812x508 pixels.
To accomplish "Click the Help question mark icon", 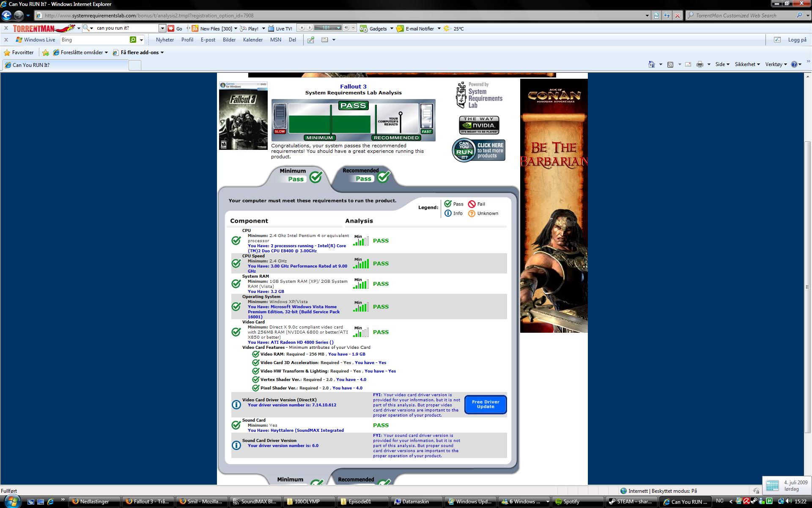I will click(x=794, y=64).
